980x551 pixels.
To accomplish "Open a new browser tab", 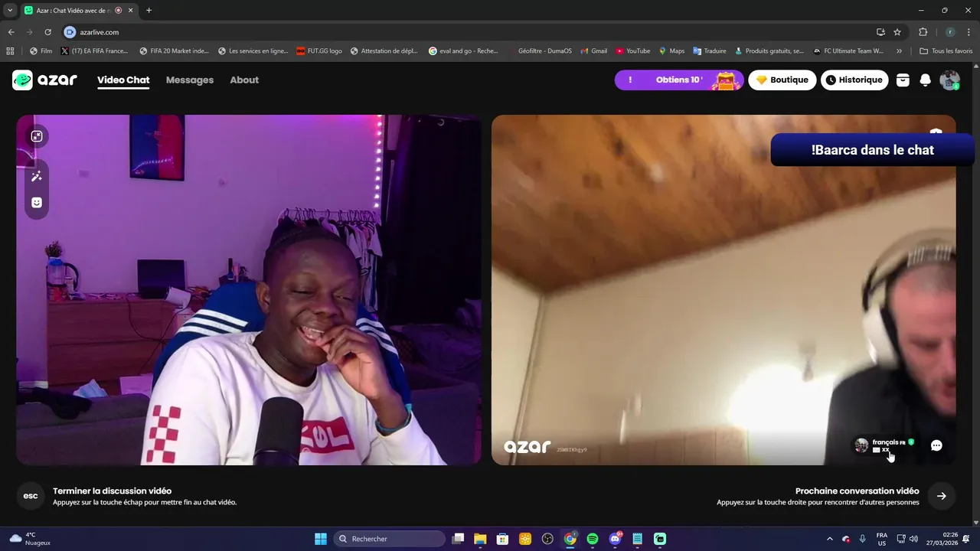I will pos(149,10).
